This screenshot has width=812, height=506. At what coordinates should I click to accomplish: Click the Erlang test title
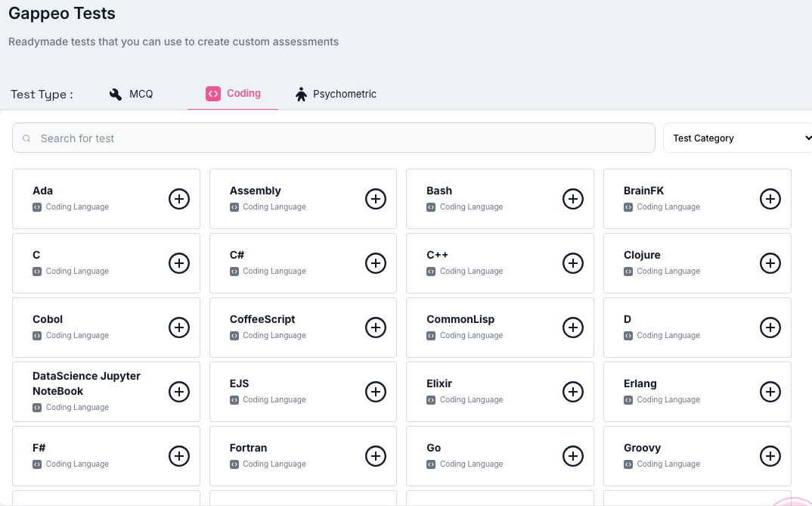click(x=640, y=383)
